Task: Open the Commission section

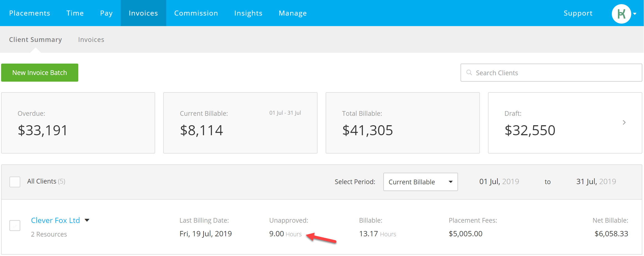Action: pyautogui.click(x=196, y=13)
